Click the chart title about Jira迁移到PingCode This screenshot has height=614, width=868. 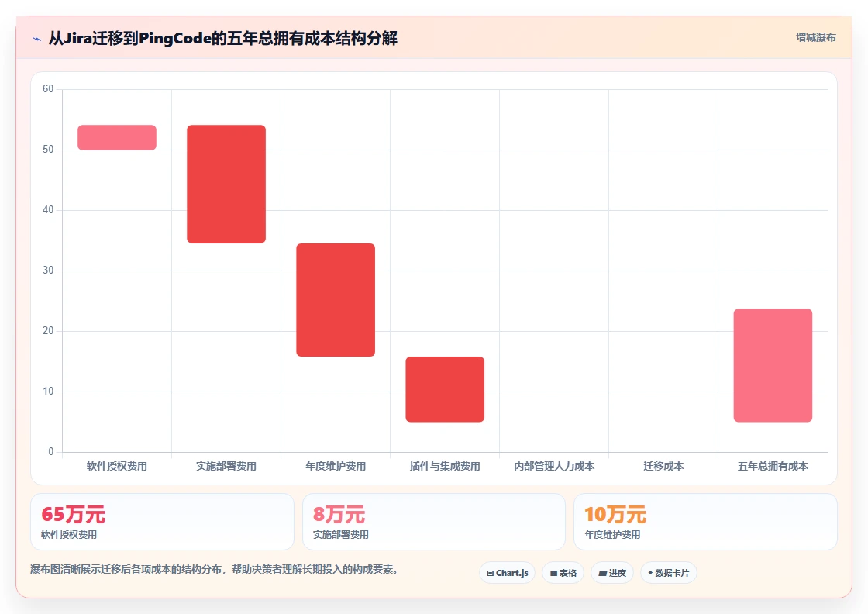click(x=223, y=38)
